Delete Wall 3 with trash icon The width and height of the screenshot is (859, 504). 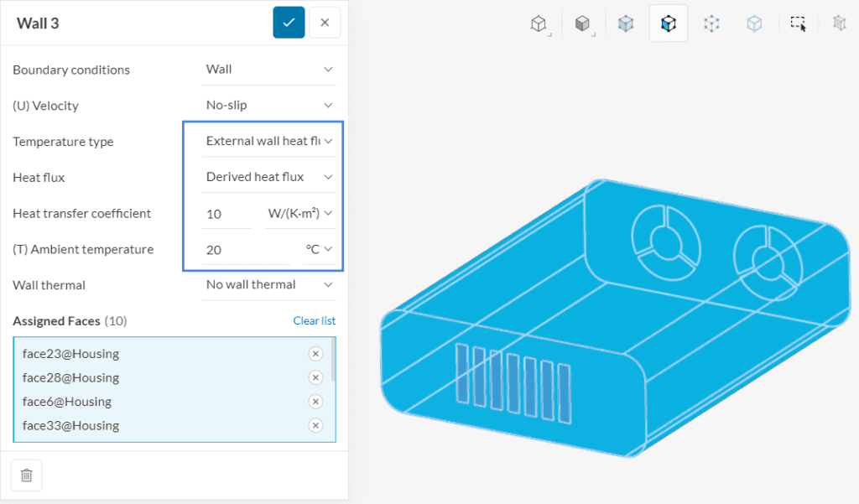(26, 475)
